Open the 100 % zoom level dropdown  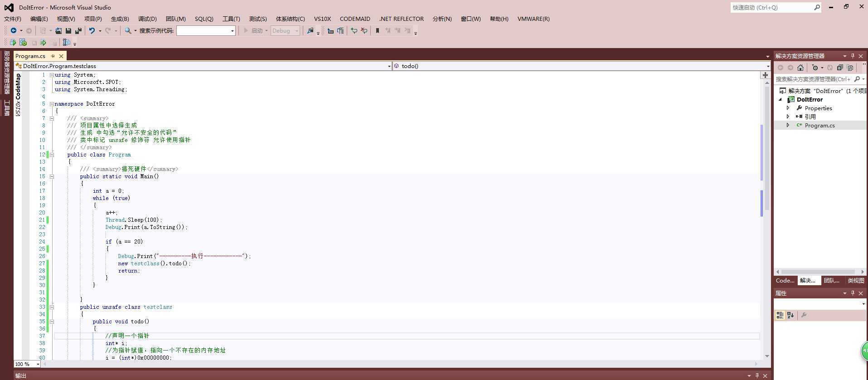click(x=38, y=364)
